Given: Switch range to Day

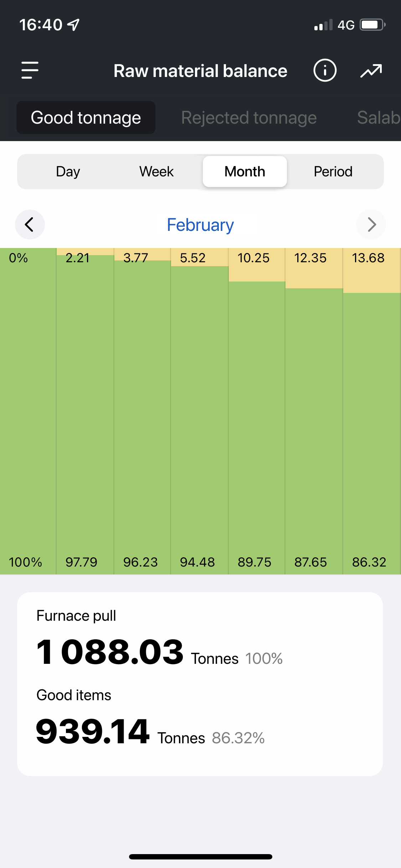Looking at the screenshot, I should click(x=68, y=172).
